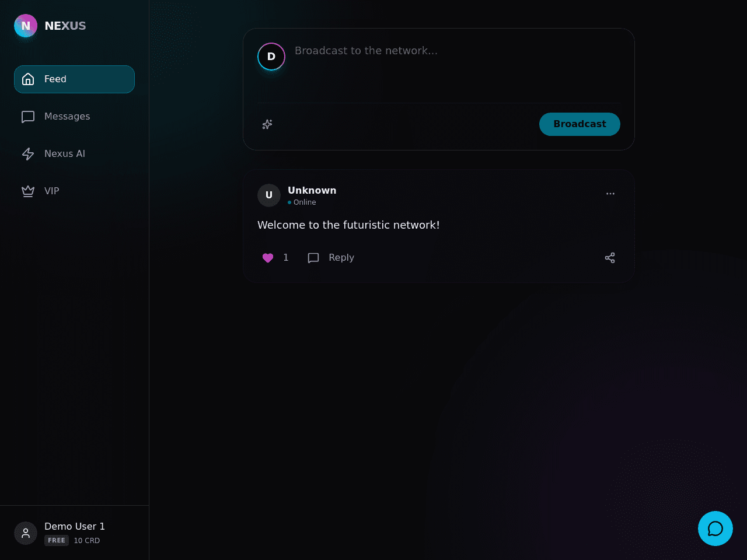Screen dimensions: 747x560
Task: Click the D avatar in composer
Action: pyautogui.click(x=271, y=57)
